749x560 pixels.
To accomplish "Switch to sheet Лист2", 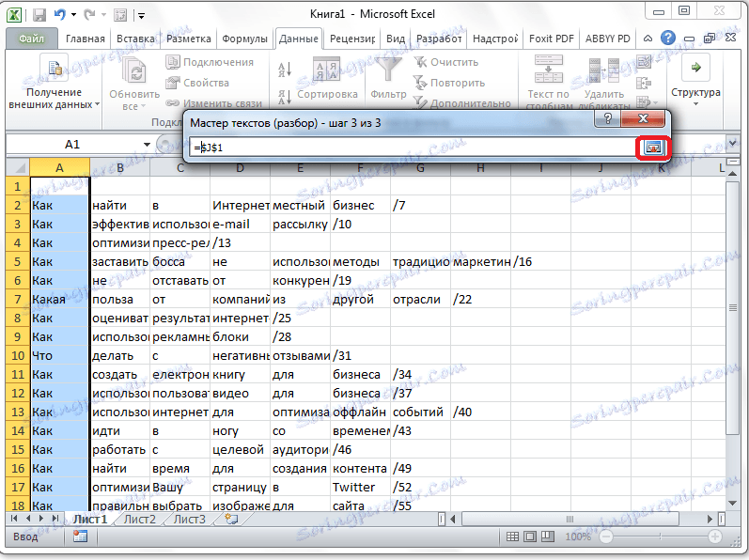I will (x=139, y=520).
